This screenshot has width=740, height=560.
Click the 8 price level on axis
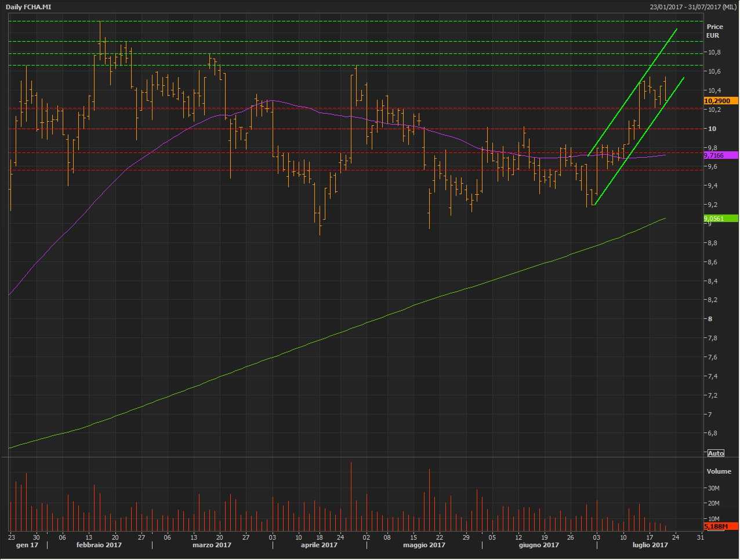tap(709, 319)
